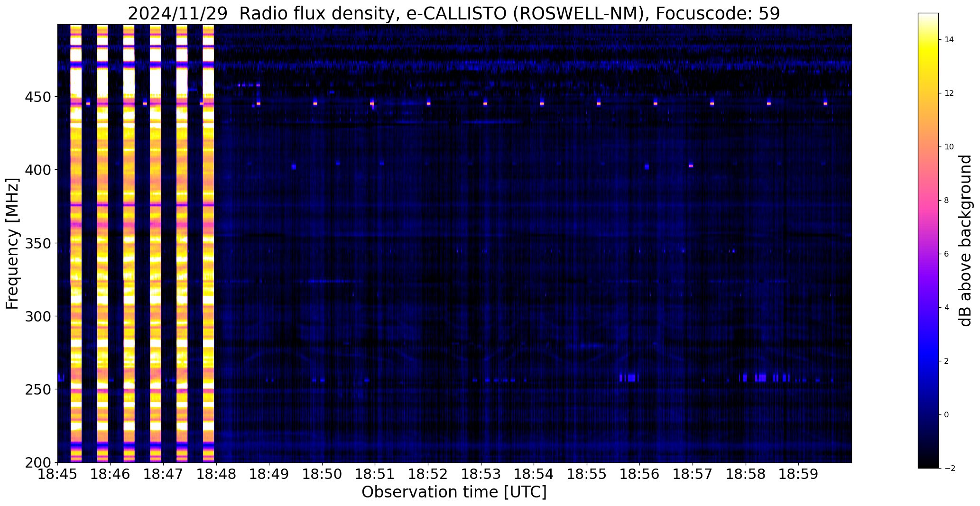
Task: Click the 18:54 time tick label
Action: (x=534, y=474)
